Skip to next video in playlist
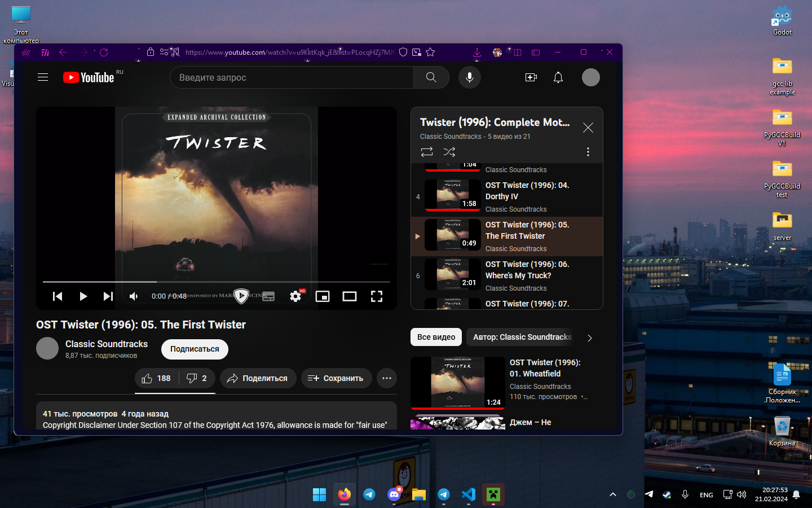The width and height of the screenshot is (812, 508). (x=108, y=296)
